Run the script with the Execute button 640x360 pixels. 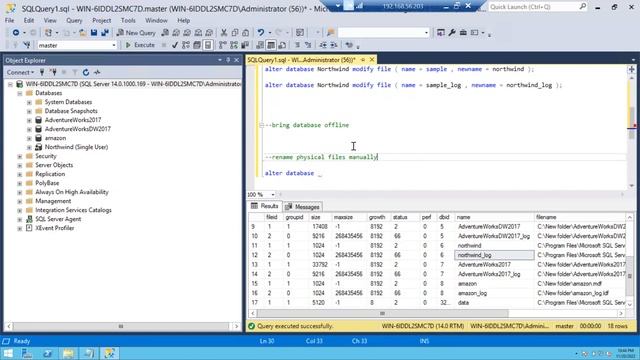(140, 45)
